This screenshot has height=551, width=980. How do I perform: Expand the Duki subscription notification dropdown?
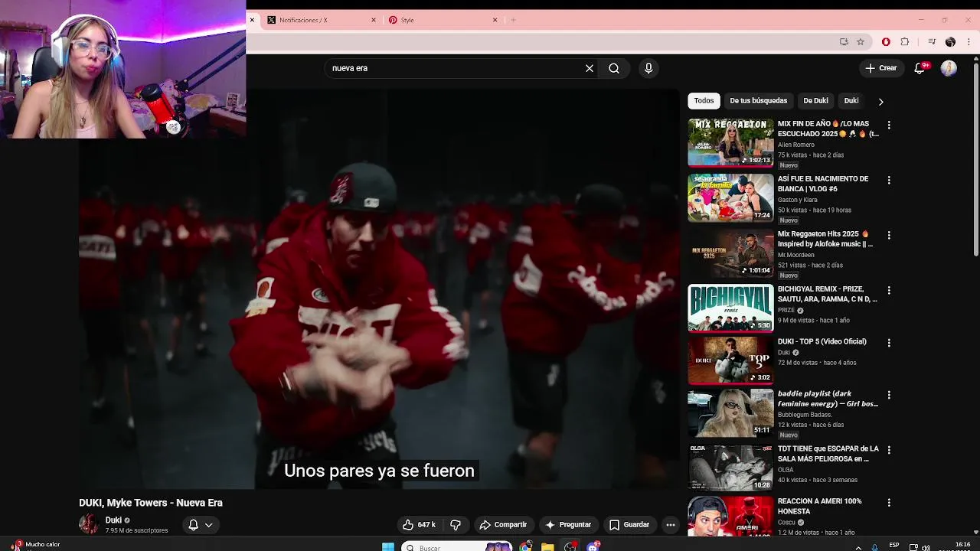click(x=201, y=525)
